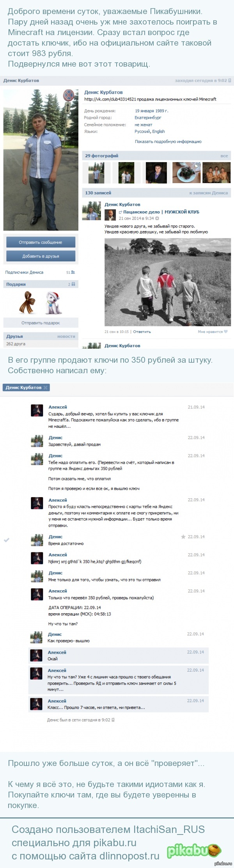Open third photo thumbnail of man in dark
The width and height of the screenshot is (234, 868).
(156, 173)
